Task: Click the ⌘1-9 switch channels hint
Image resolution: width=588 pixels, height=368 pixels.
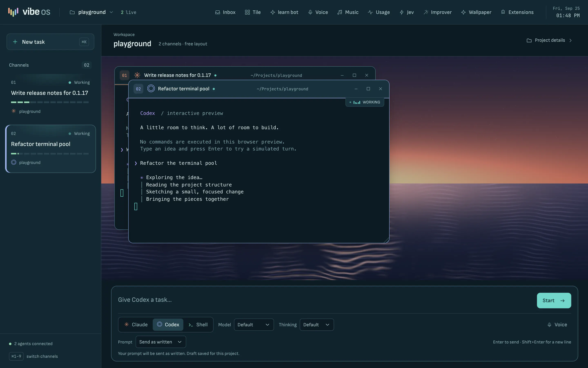Action: coord(33,356)
